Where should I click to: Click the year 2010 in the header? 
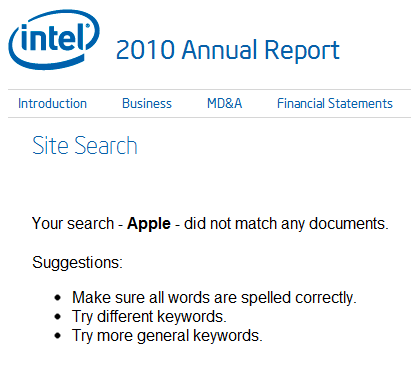click(x=145, y=50)
